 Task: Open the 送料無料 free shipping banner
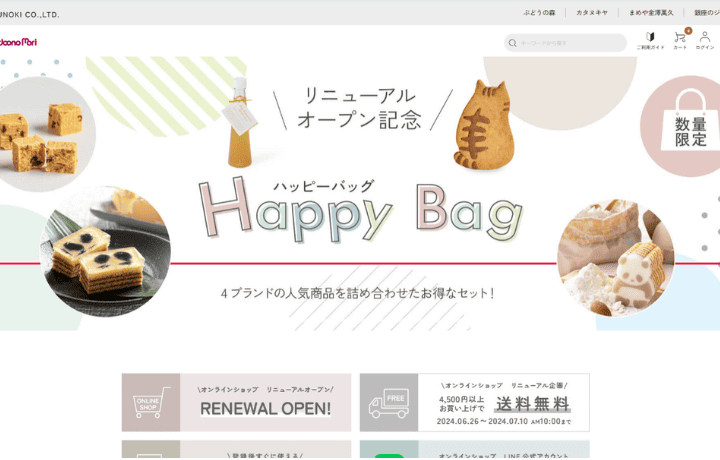474,402
